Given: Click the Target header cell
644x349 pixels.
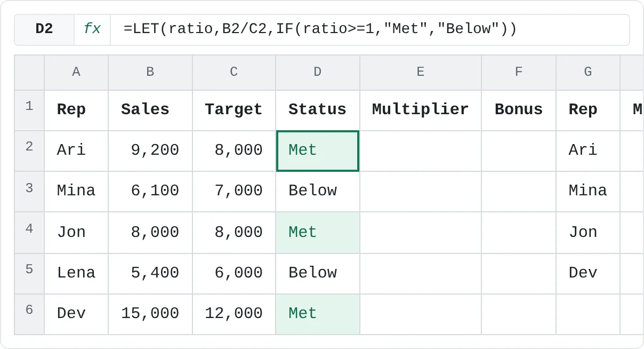Looking at the screenshot, I should click(x=234, y=110).
